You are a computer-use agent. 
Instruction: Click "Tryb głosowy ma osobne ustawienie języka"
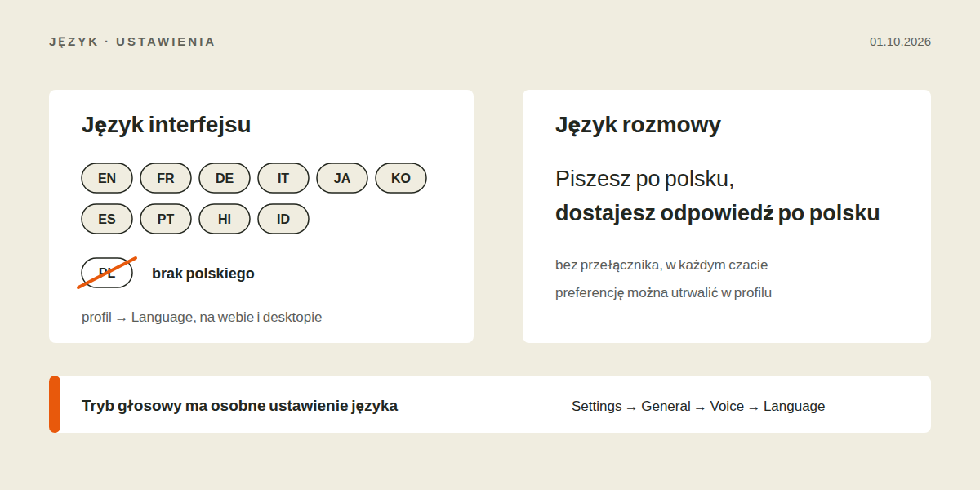click(239, 406)
